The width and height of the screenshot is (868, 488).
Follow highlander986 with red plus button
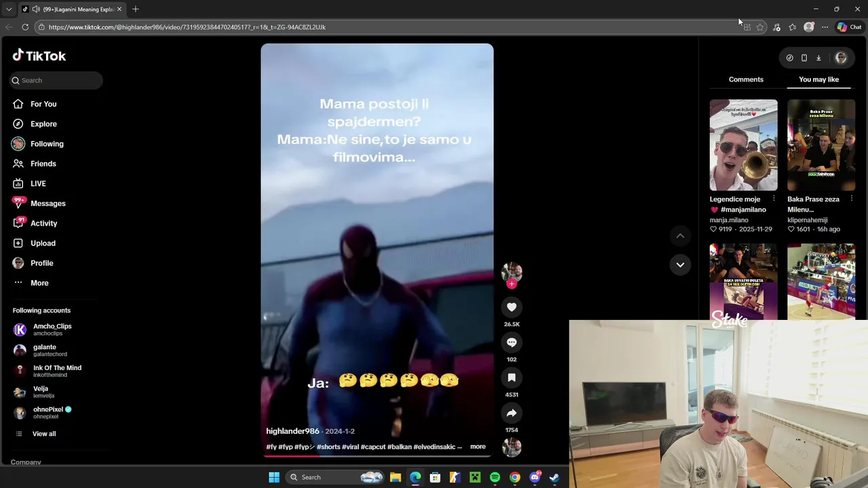click(x=511, y=284)
